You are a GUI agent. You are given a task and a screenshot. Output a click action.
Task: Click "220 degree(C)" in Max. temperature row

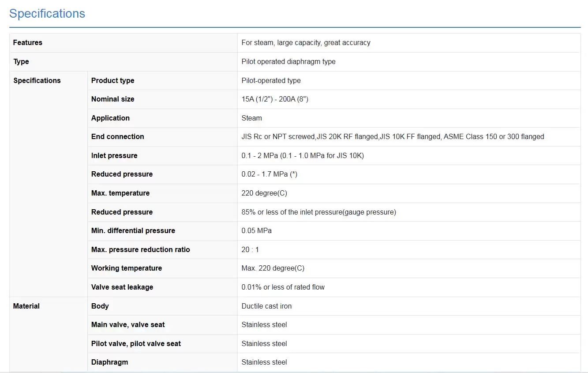[264, 193]
